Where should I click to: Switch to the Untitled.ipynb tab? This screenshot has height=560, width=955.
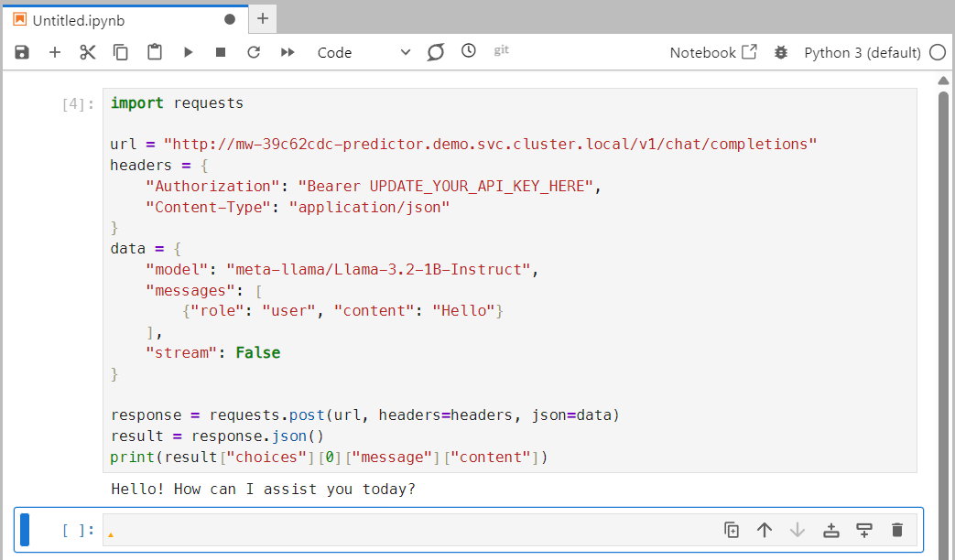pyautogui.click(x=78, y=19)
